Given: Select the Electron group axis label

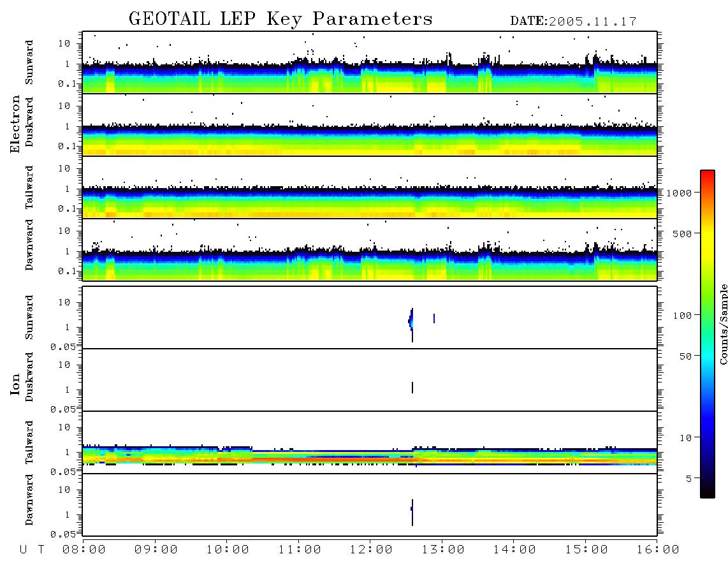Looking at the screenshot, I should (15, 124).
